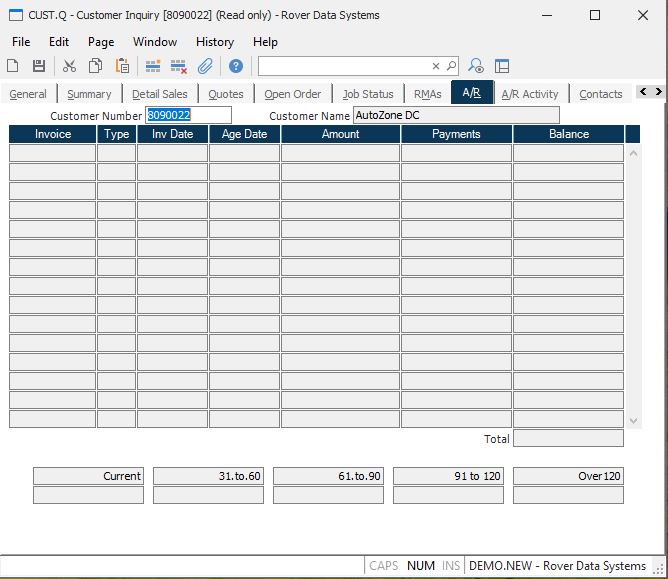The width and height of the screenshot is (668, 579).
Task: Click the Invoice column header
Action: coord(53,134)
